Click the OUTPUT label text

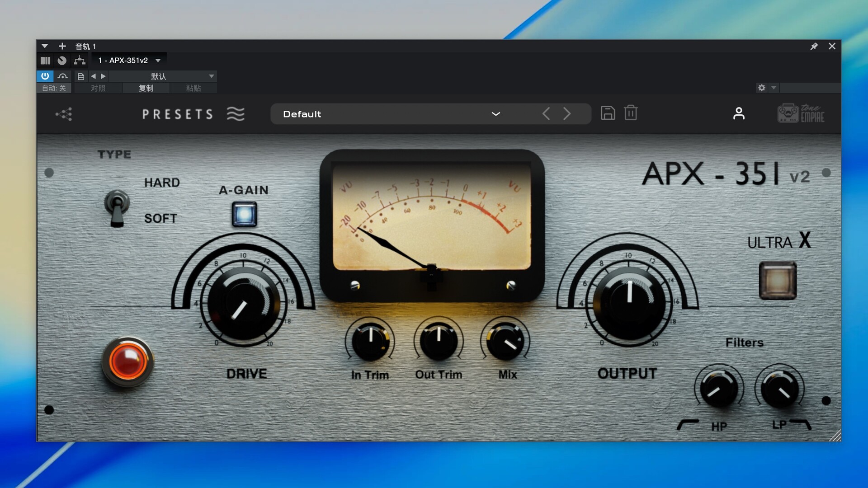coord(627,373)
